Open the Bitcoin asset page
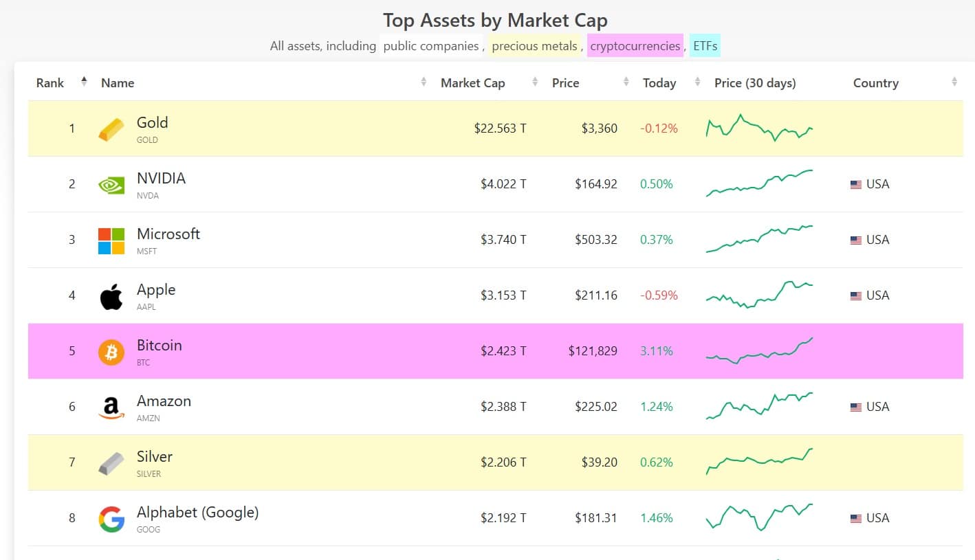The width and height of the screenshot is (975, 560). (160, 345)
